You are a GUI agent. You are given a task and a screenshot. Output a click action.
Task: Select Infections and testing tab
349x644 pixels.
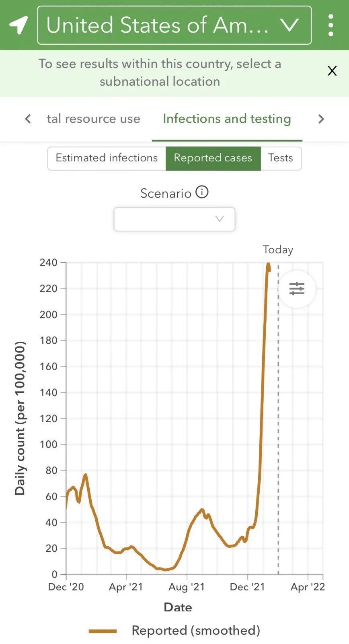pyautogui.click(x=227, y=119)
